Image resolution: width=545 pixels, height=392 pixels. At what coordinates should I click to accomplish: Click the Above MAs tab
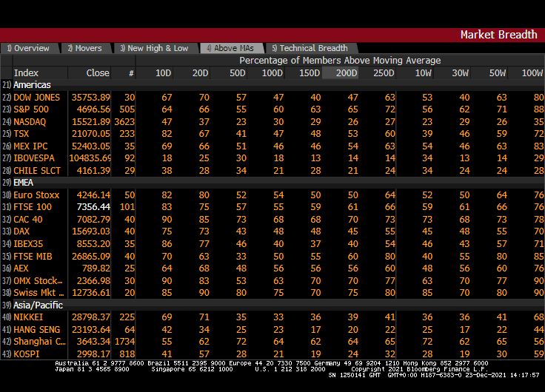[x=230, y=48]
